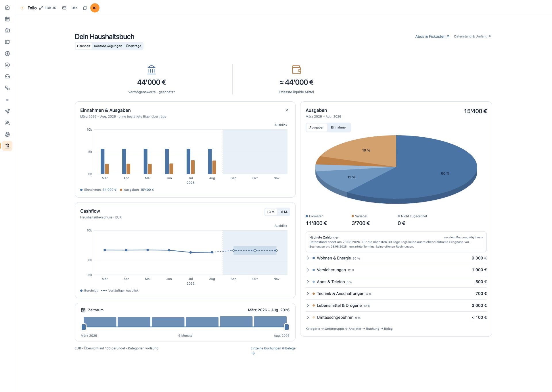The width and height of the screenshot is (552, 392).
Task: Select the +3 M. cashflow outlook
Action: (271, 212)
